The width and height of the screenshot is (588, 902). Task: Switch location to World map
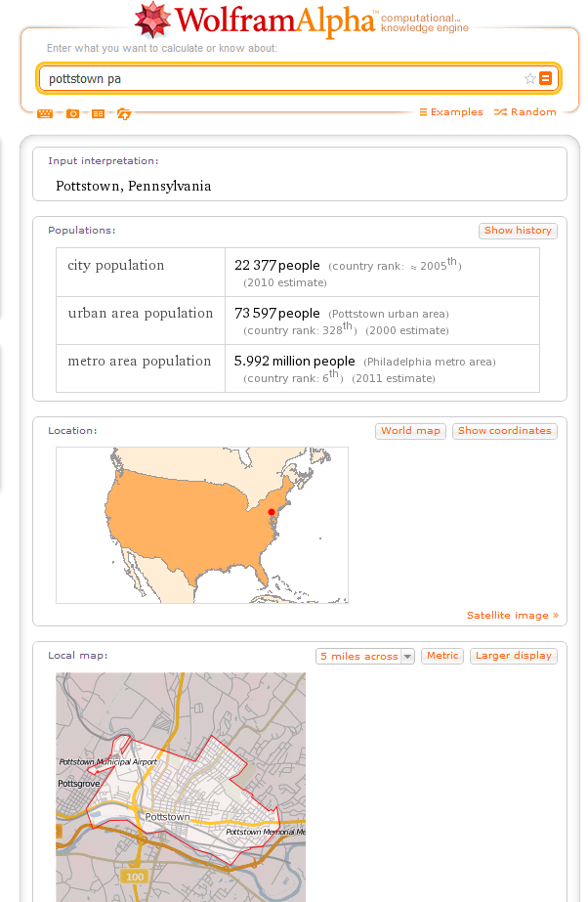(411, 431)
